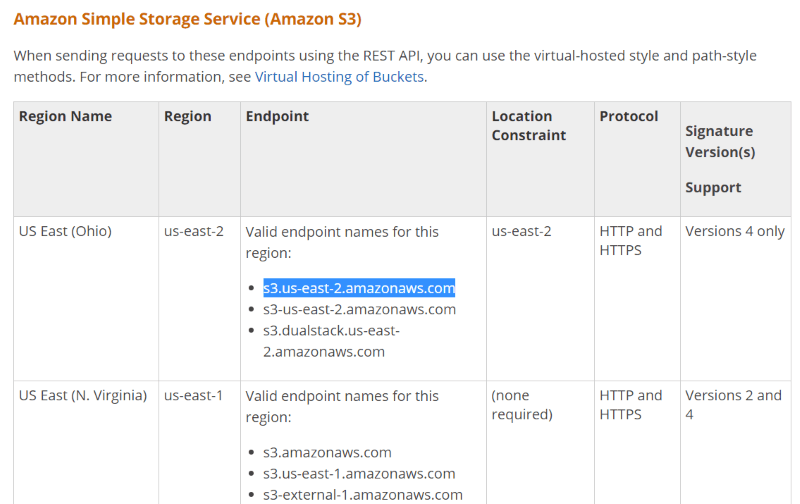
Task: Click the Protocol column header
Action: [629, 116]
